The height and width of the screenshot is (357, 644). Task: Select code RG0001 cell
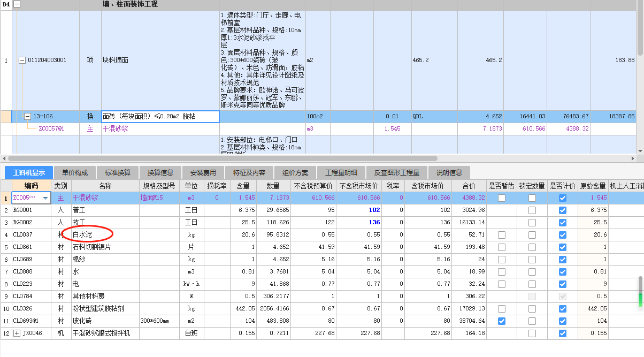point(31,210)
